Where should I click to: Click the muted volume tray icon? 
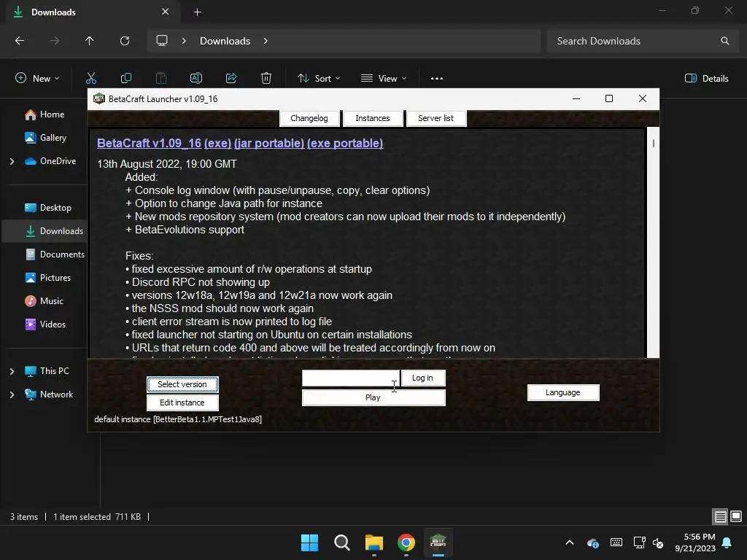point(659,542)
